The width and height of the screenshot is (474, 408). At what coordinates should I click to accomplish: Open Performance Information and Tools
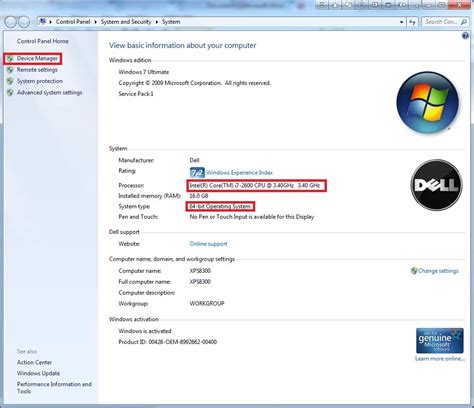54,388
